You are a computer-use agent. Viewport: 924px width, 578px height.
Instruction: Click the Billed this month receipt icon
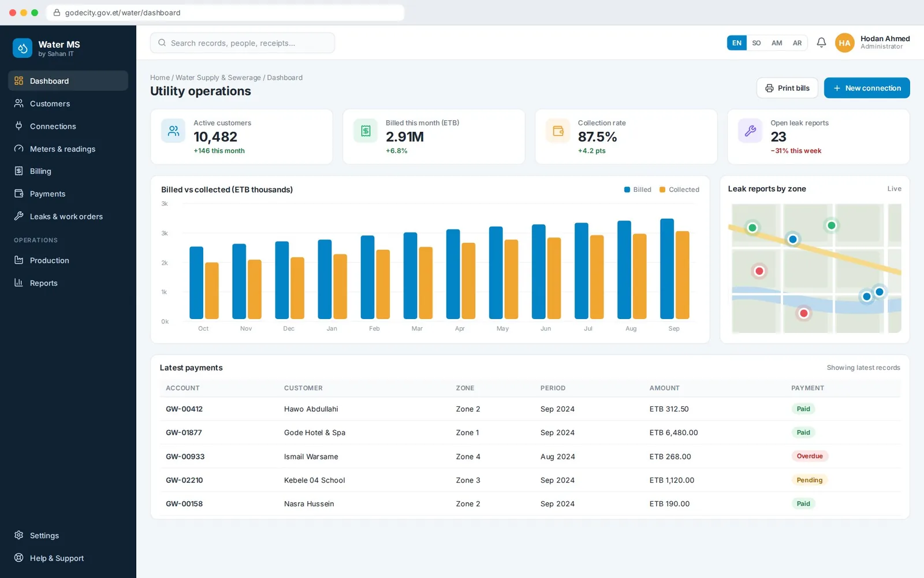(x=366, y=131)
